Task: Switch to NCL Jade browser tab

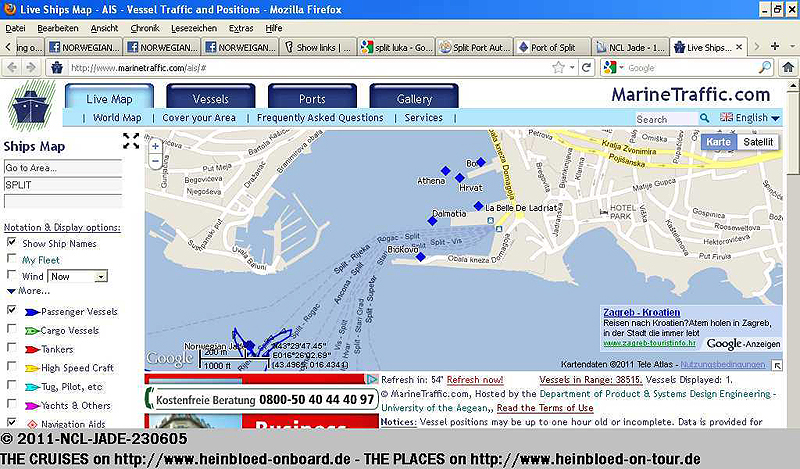Action: pos(631,47)
